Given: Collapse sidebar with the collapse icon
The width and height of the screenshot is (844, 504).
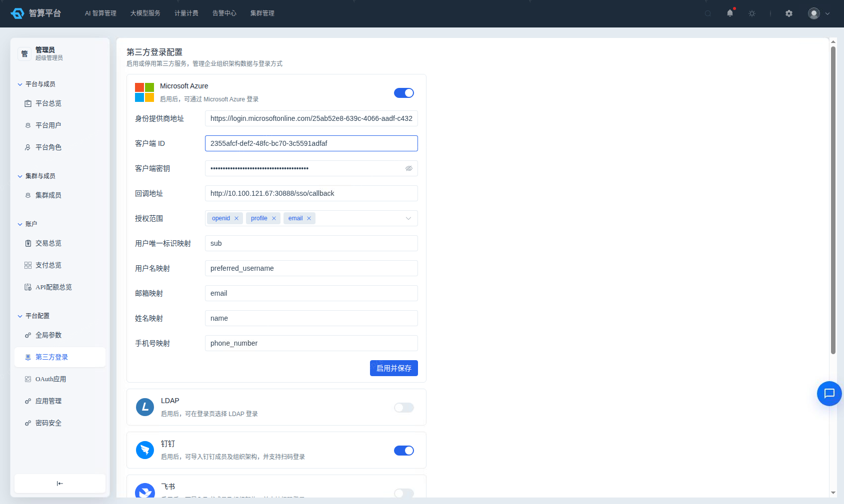Looking at the screenshot, I should [60, 484].
